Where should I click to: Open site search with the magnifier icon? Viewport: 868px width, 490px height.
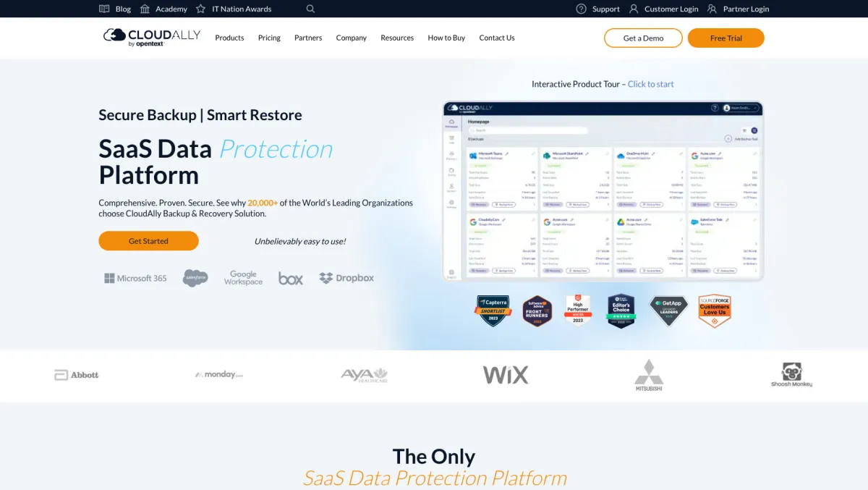310,9
